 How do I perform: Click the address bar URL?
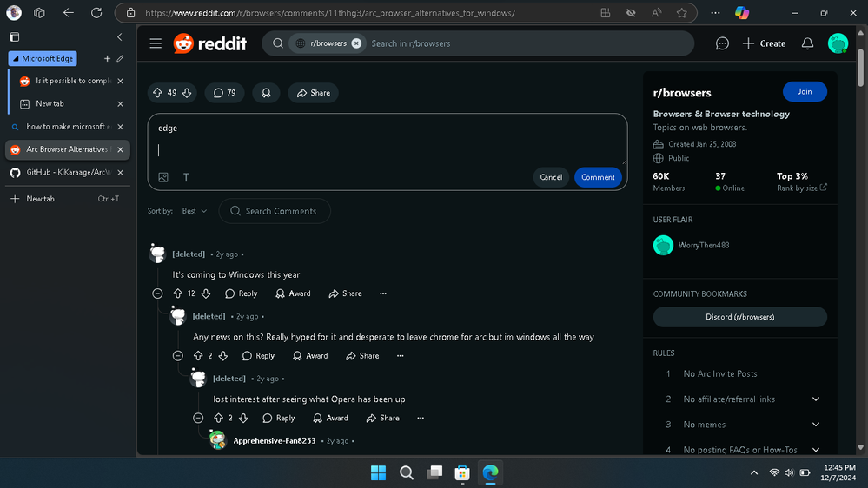(330, 13)
